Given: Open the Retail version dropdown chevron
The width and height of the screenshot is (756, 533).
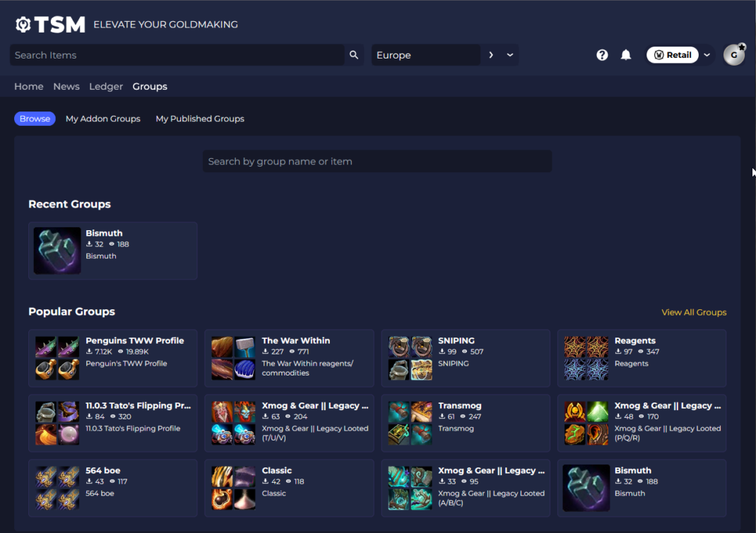Looking at the screenshot, I should pyautogui.click(x=707, y=54).
